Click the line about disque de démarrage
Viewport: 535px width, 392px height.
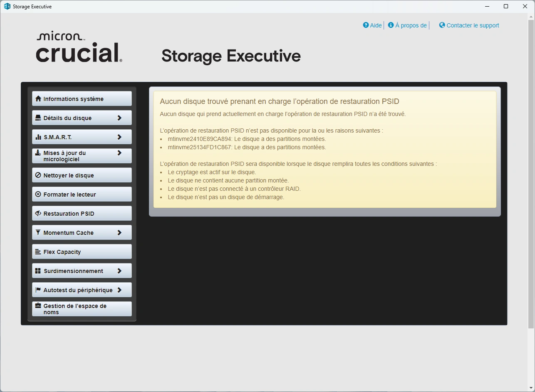pos(226,197)
